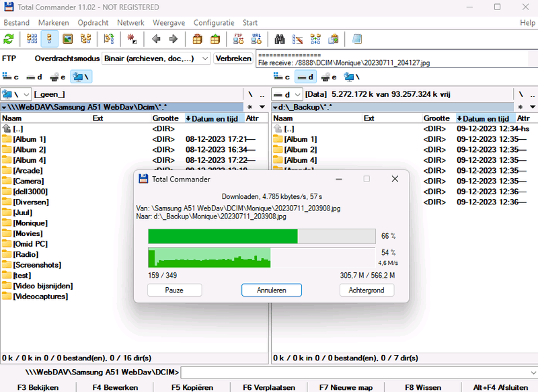Viewport: 538px width, 392px height.
Task: Select network drive in right drive bar
Action: (x=352, y=77)
